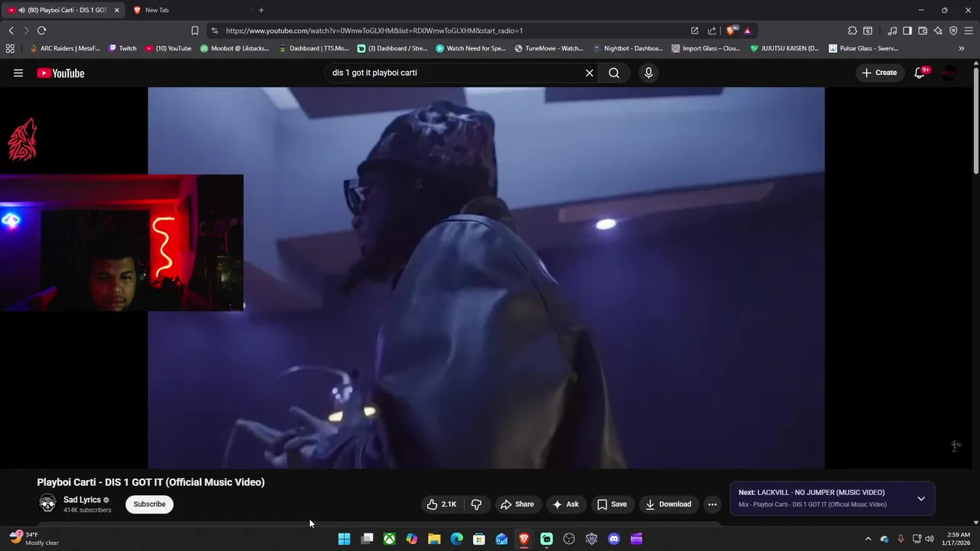
Task: Open Discord from the taskbar
Action: coord(613,539)
